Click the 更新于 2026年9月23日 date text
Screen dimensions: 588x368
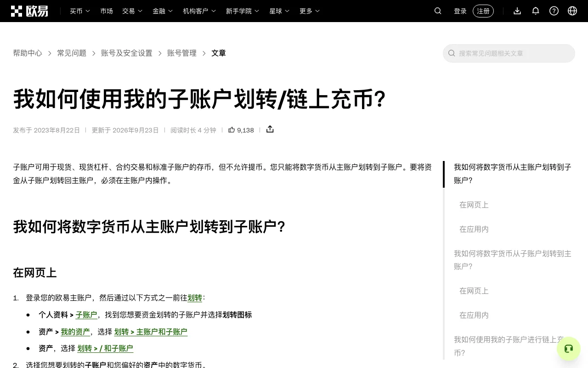[x=125, y=130]
